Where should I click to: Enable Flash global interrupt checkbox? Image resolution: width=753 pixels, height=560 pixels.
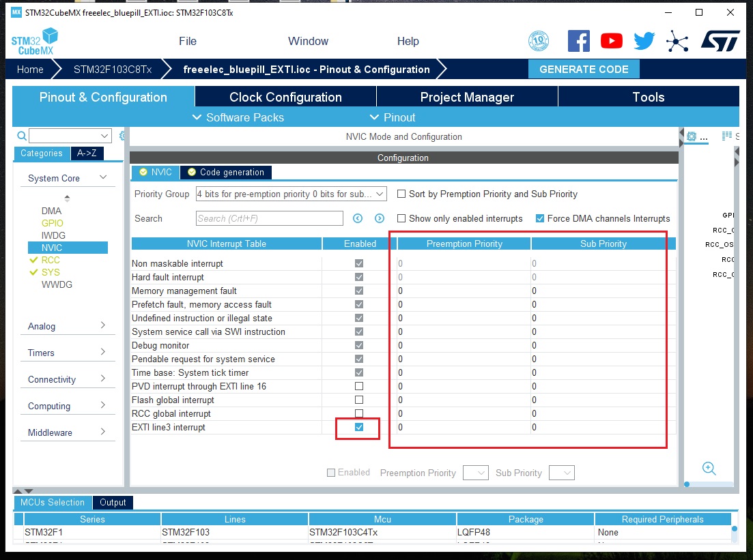(359, 400)
